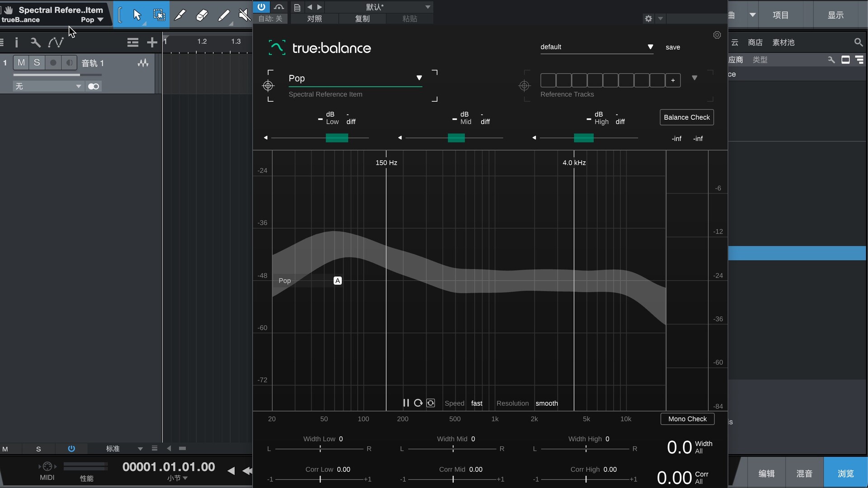Switch to 编辑 view
The width and height of the screenshot is (868, 488).
point(766,473)
